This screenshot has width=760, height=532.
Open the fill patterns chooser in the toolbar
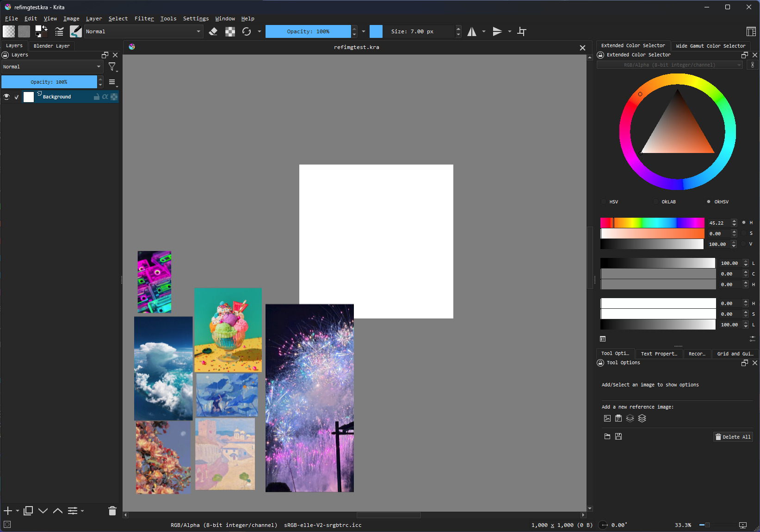[x=24, y=31]
